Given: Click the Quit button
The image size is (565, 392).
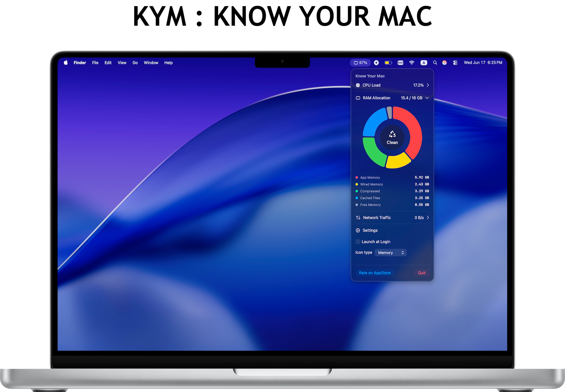Looking at the screenshot, I should click(422, 273).
